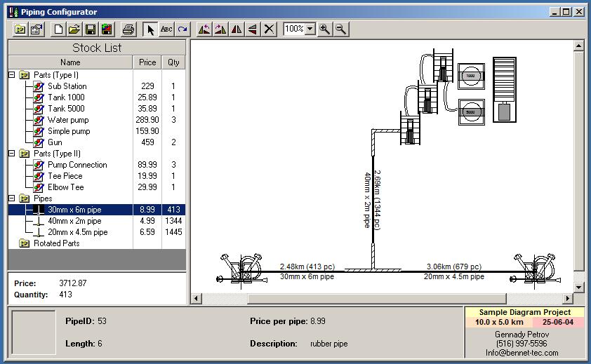Collapse the Pipes tree node
The width and height of the screenshot is (591, 364).
12,198
